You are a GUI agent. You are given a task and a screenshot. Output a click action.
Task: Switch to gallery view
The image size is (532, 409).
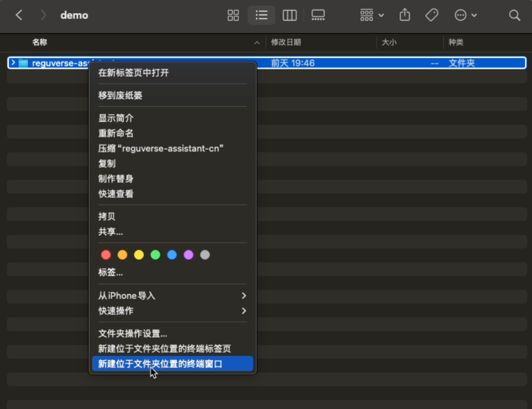318,15
